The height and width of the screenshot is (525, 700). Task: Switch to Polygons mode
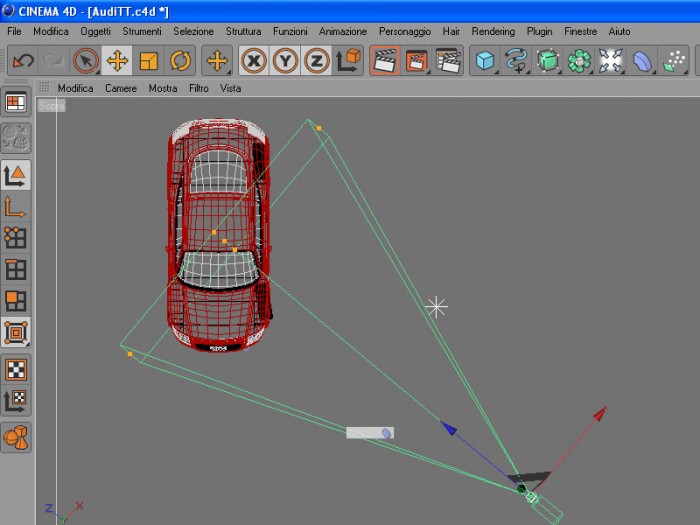click(16, 301)
